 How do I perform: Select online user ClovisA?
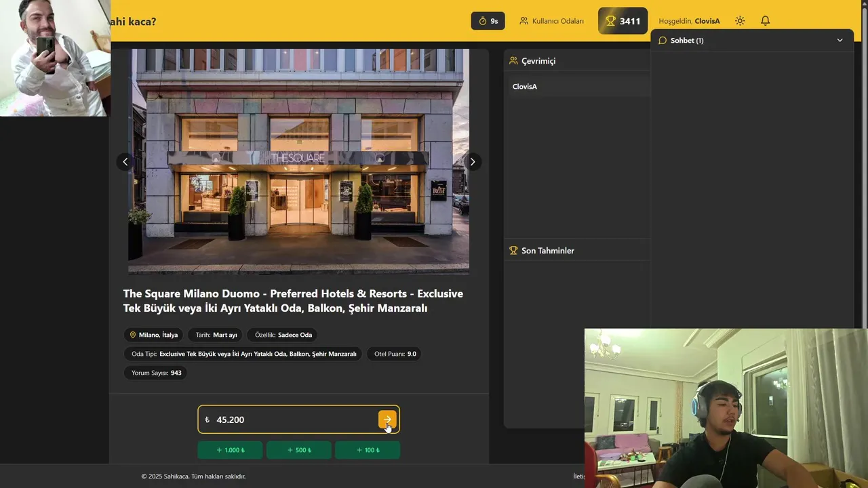[525, 87]
